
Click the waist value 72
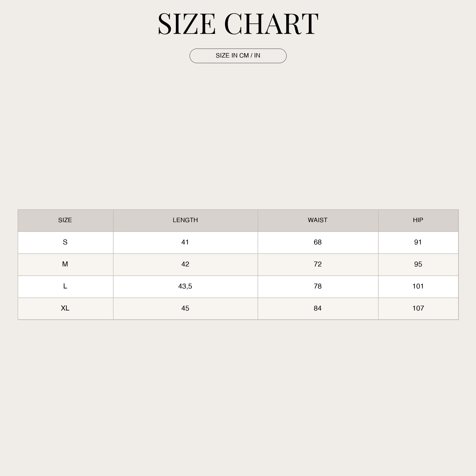tap(318, 264)
